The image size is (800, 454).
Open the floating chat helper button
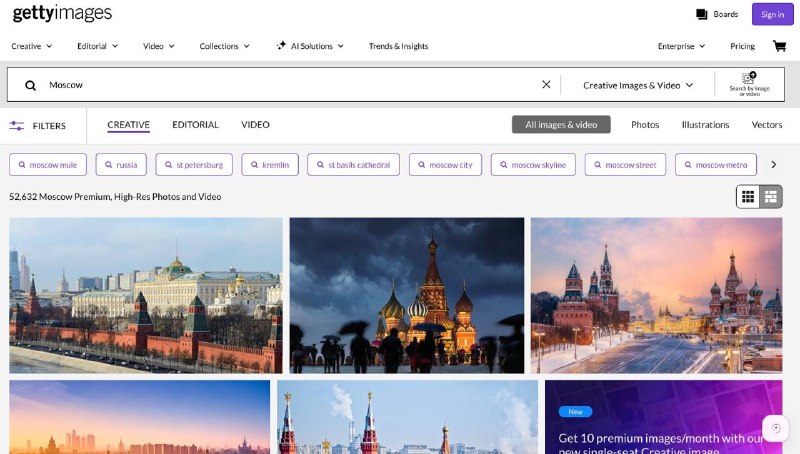tap(776, 428)
